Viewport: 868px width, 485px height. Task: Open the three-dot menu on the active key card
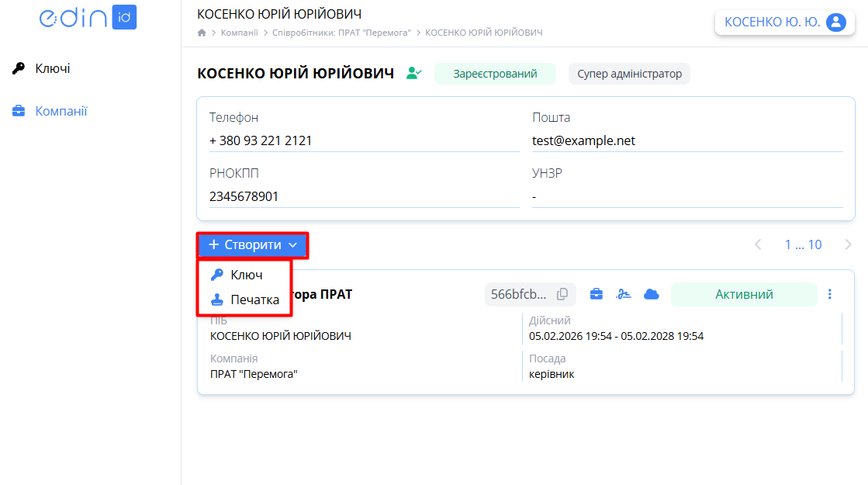[829, 294]
